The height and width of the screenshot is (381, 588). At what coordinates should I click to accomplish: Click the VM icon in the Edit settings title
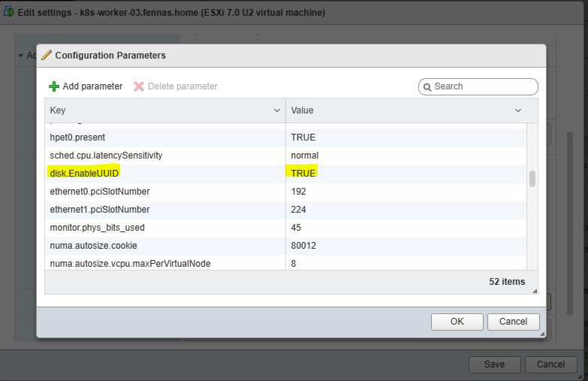tap(9, 12)
